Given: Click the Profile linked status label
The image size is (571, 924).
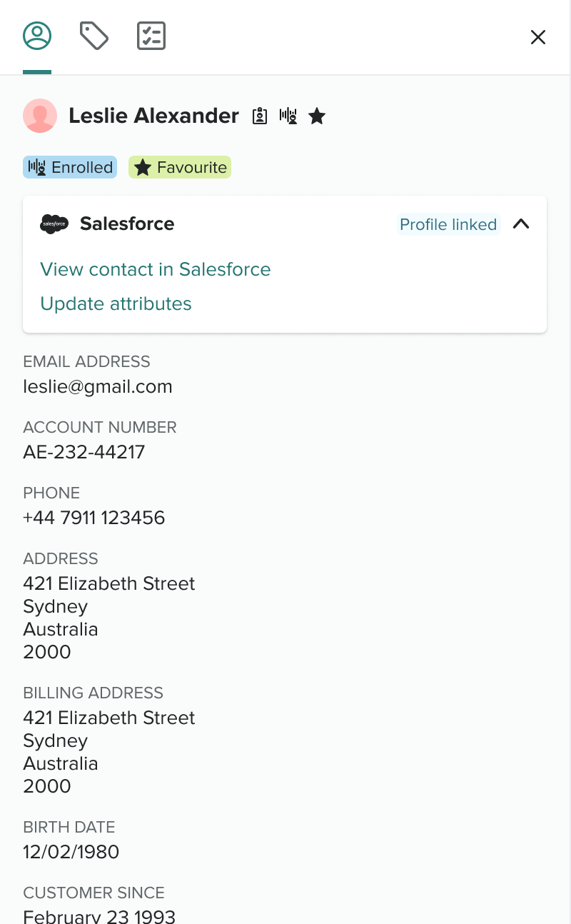Looking at the screenshot, I should tap(448, 224).
